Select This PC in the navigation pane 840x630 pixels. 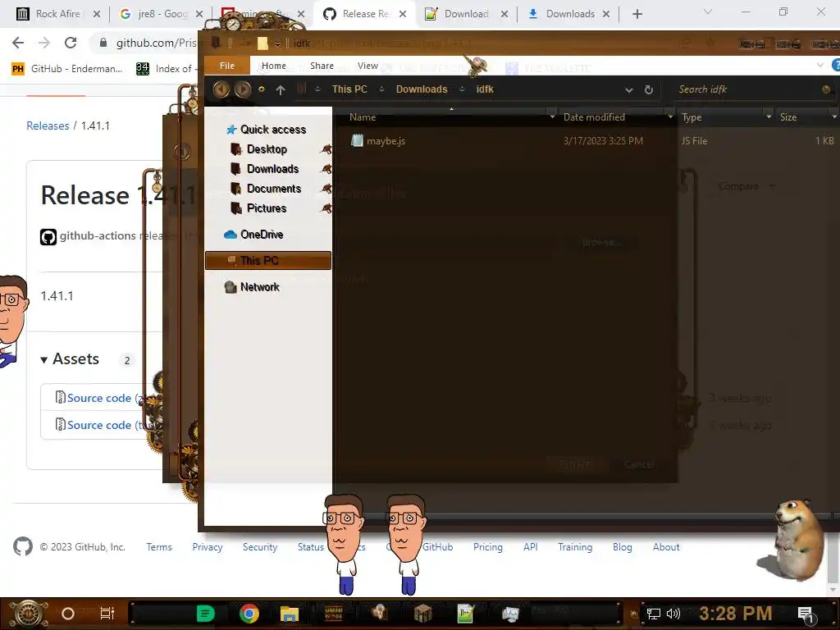pos(268,260)
